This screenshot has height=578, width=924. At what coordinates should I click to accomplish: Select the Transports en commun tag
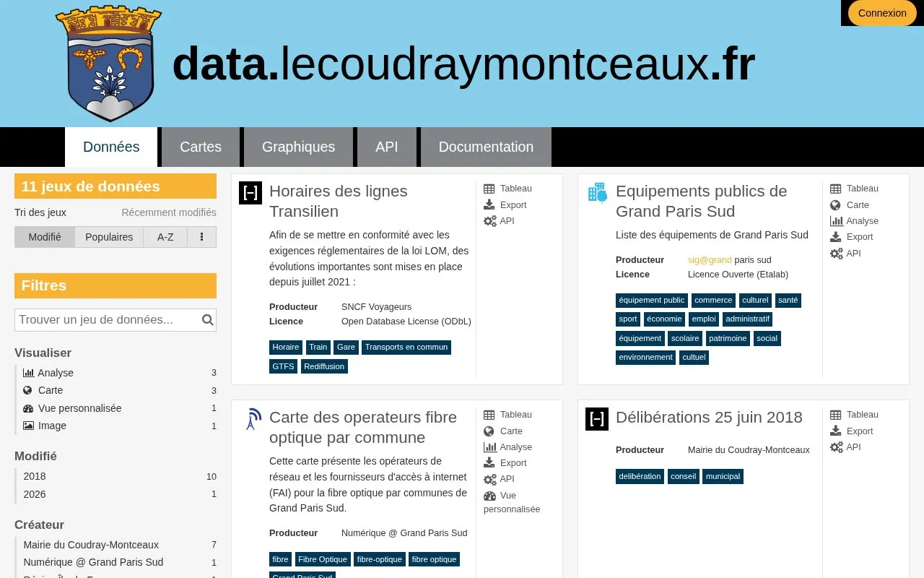406,348
